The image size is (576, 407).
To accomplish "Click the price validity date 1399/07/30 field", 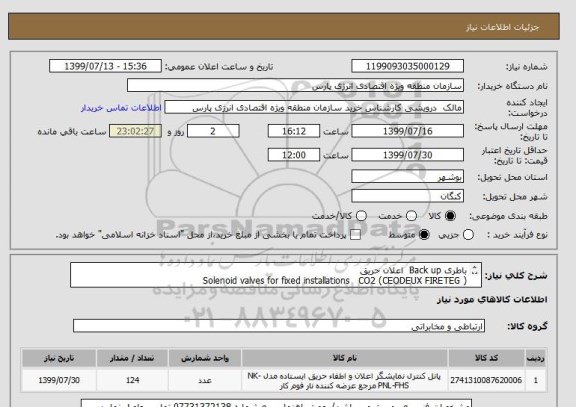I will tap(407, 155).
